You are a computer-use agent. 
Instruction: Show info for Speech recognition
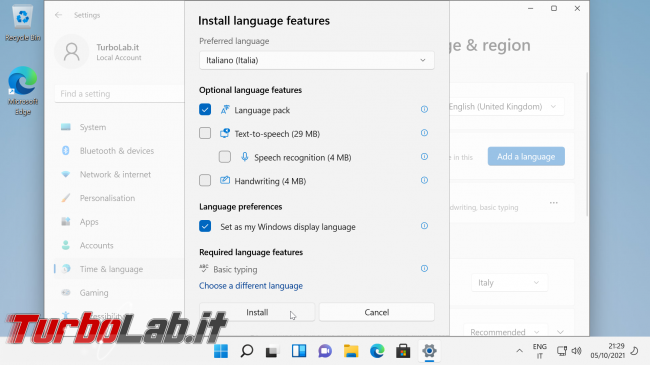click(x=424, y=156)
